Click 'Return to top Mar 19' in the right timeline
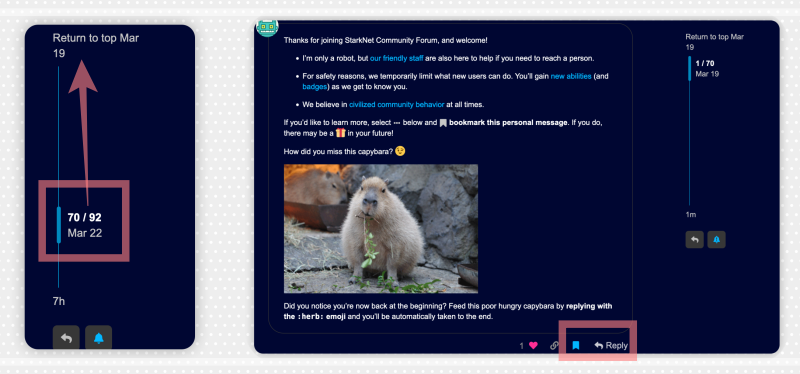The height and width of the screenshot is (374, 800). (714, 42)
